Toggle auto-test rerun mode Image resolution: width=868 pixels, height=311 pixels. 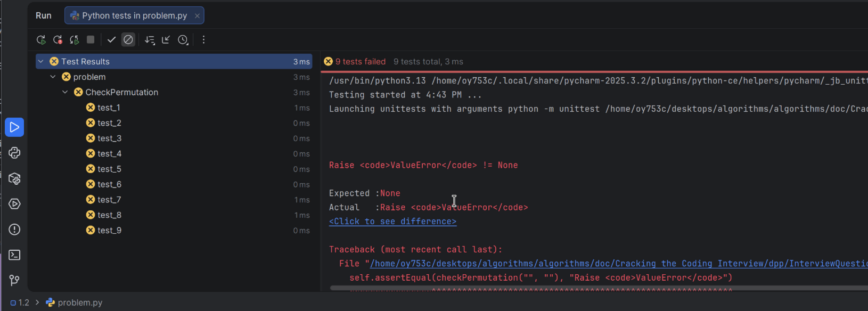[74, 40]
